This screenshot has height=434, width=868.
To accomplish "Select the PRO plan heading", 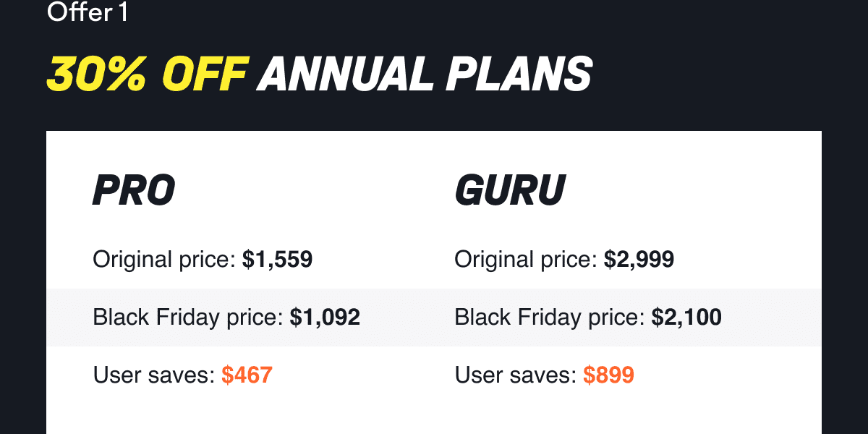I will coord(134,190).
